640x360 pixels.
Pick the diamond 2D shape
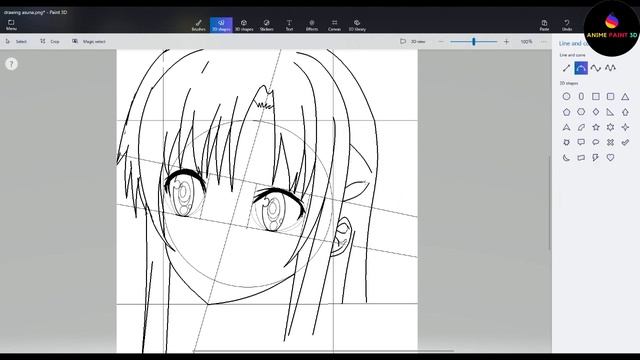click(x=596, y=112)
